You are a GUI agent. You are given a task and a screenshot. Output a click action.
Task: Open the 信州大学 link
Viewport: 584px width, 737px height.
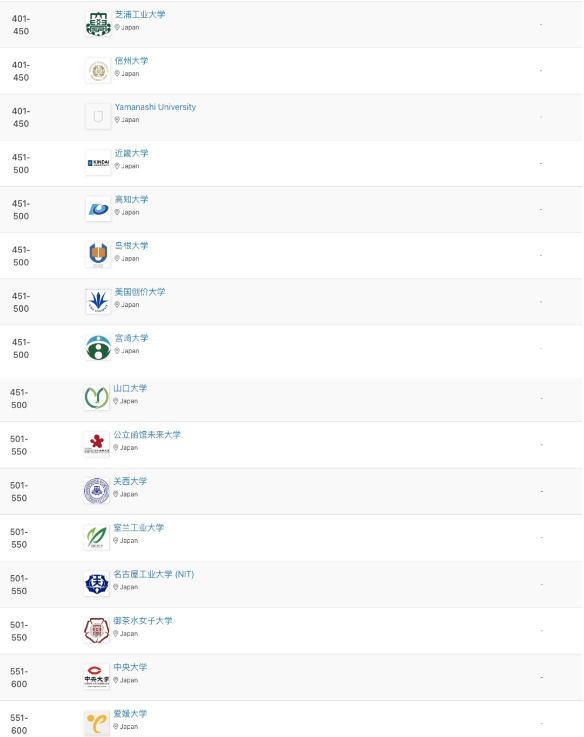(x=132, y=61)
